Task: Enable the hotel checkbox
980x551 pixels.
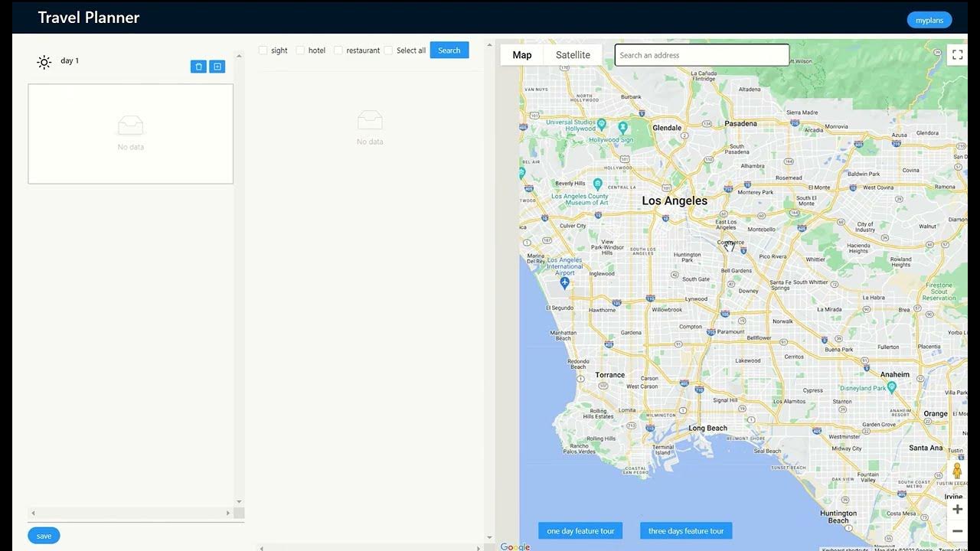Action: [300, 51]
